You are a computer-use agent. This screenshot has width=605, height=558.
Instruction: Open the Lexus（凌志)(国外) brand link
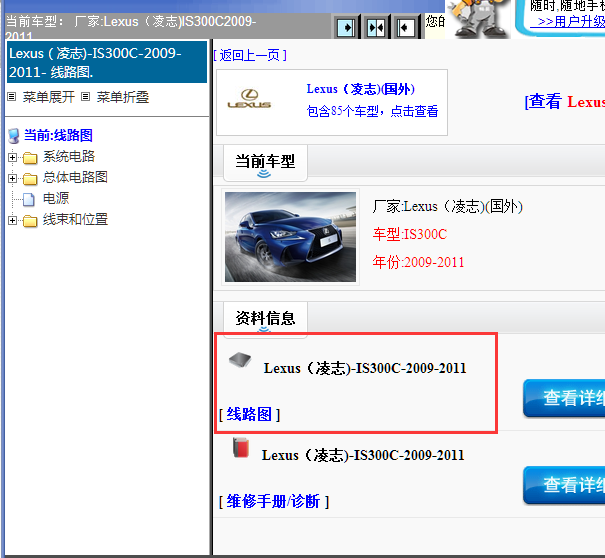361,89
